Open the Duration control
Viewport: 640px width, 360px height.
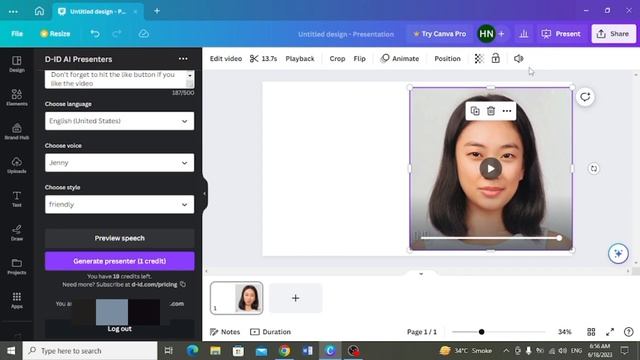click(271, 332)
